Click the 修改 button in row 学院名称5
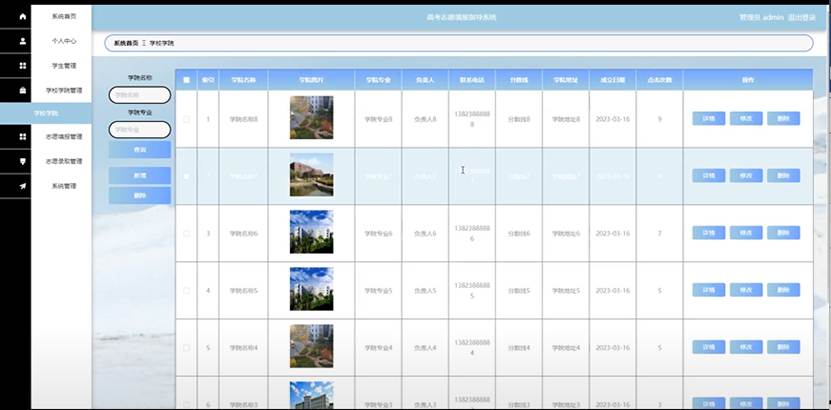 click(x=746, y=290)
